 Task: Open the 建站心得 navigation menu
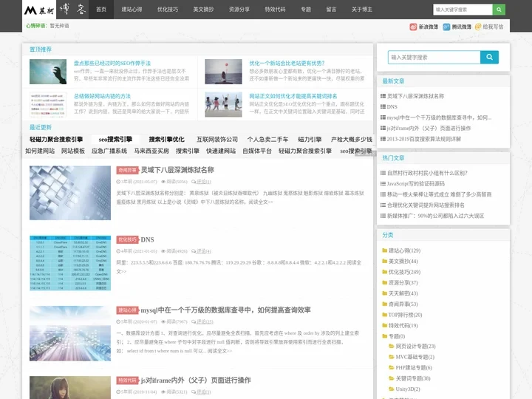tap(132, 10)
